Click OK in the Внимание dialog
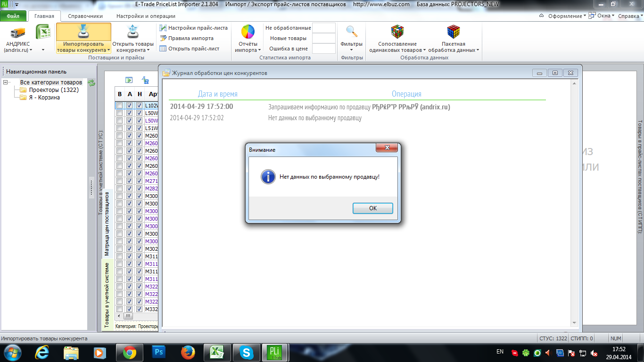The width and height of the screenshot is (644, 362). coord(372,208)
